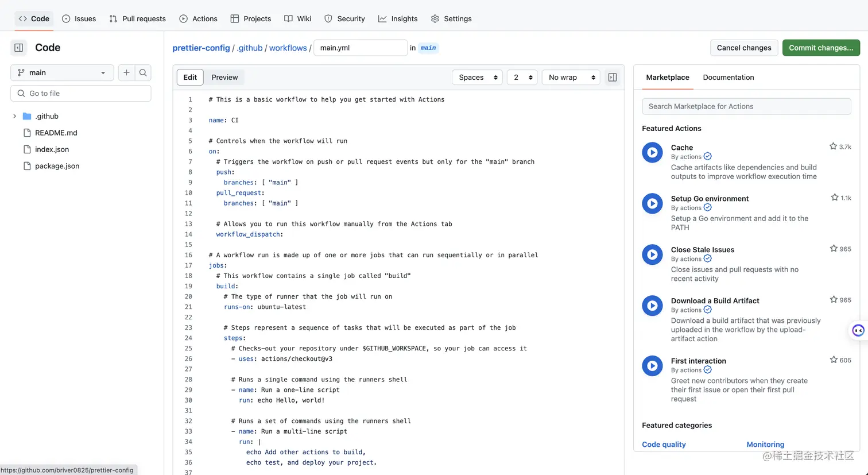This screenshot has width=868, height=475.
Task: Click the Setup Go environment play icon
Action: [652, 203]
